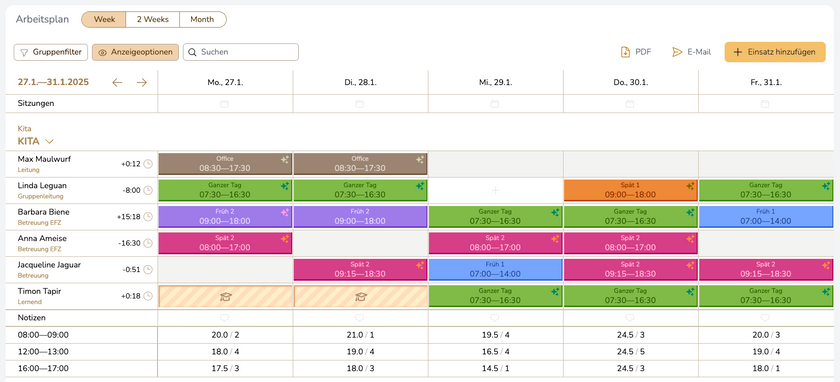Collapse the KITA group chevron
This screenshot has width=840, height=382.
(x=49, y=141)
